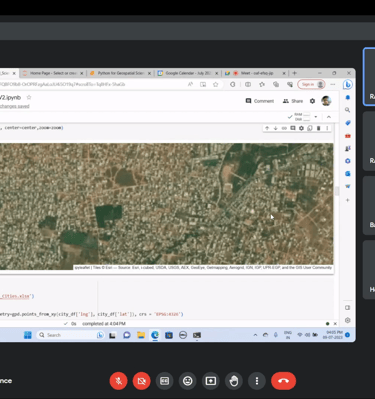Add page to favorites star
The image size is (375, 399).
point(216,84)
